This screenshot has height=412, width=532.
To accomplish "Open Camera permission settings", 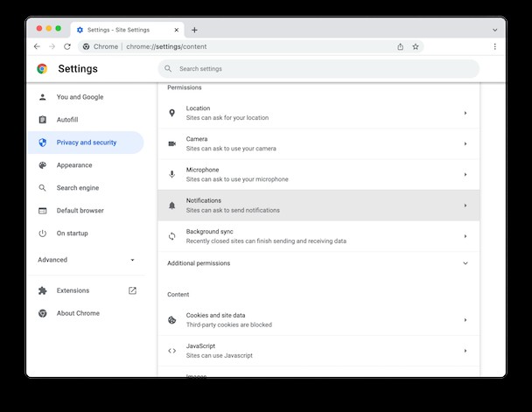I will [x=318, y=143].
